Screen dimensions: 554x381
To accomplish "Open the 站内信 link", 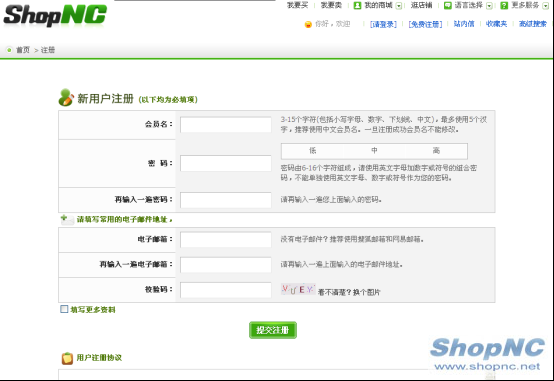I will tap(464, 24).
